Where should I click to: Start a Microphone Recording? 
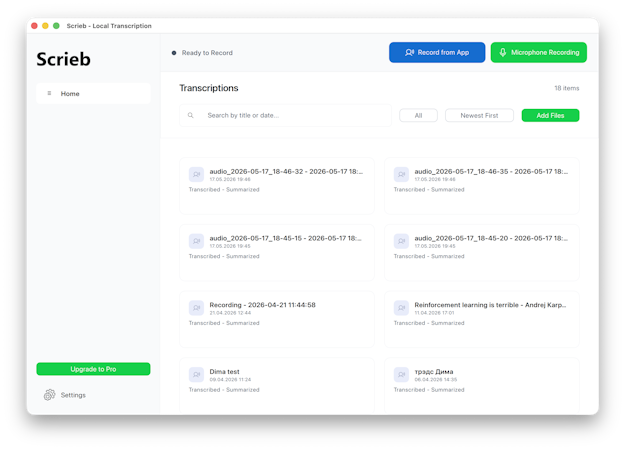[x=539, y=52]
